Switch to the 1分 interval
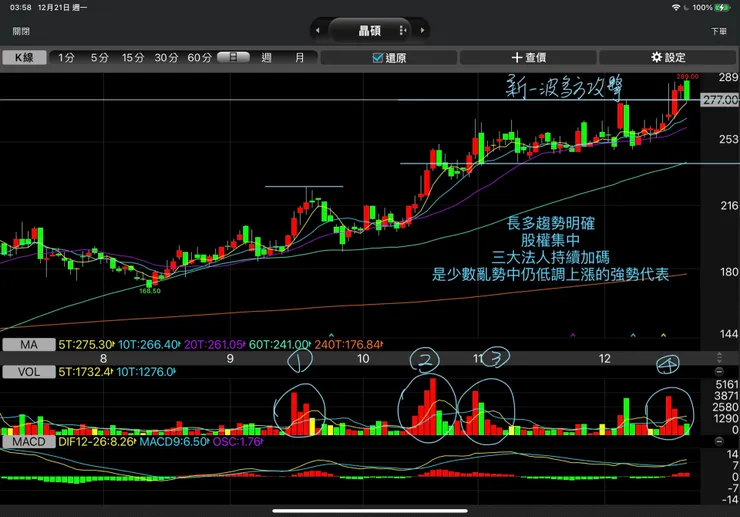The width and height of the screenshot is (740, 517). (66, 58)
